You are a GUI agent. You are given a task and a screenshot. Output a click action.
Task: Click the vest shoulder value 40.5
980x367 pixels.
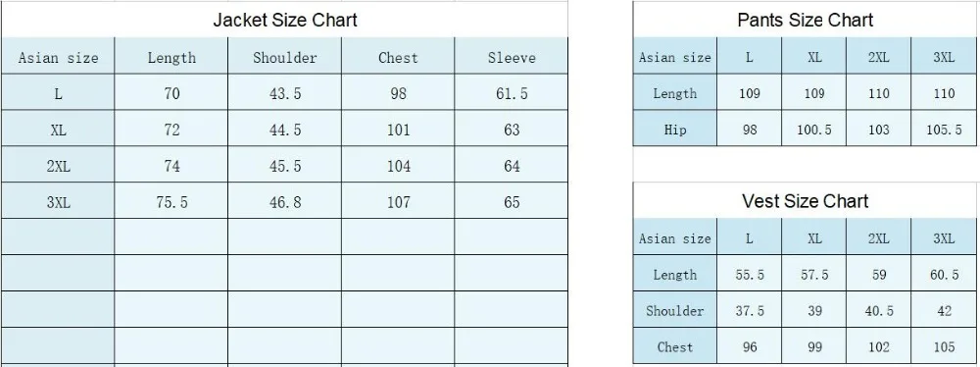878,311
